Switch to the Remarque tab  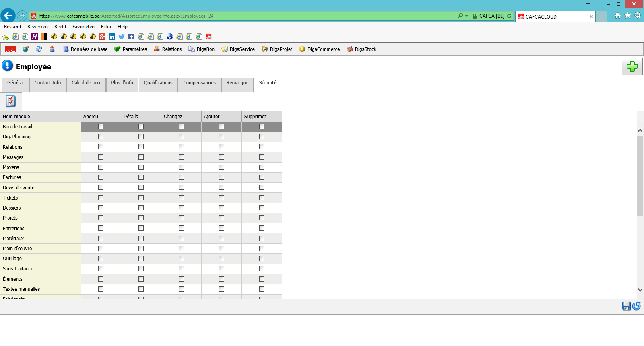[x=237, y=84]
